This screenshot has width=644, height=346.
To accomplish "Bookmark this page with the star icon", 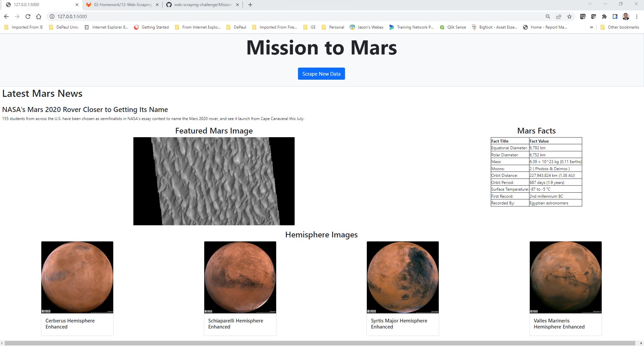I will [x=569, y=16].
